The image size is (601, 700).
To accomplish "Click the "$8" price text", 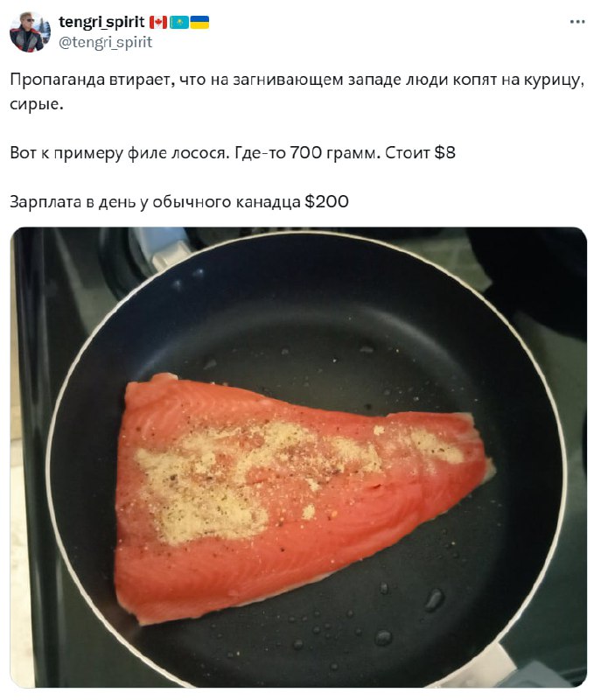I will pyautogui.click(x=444, y=152).
